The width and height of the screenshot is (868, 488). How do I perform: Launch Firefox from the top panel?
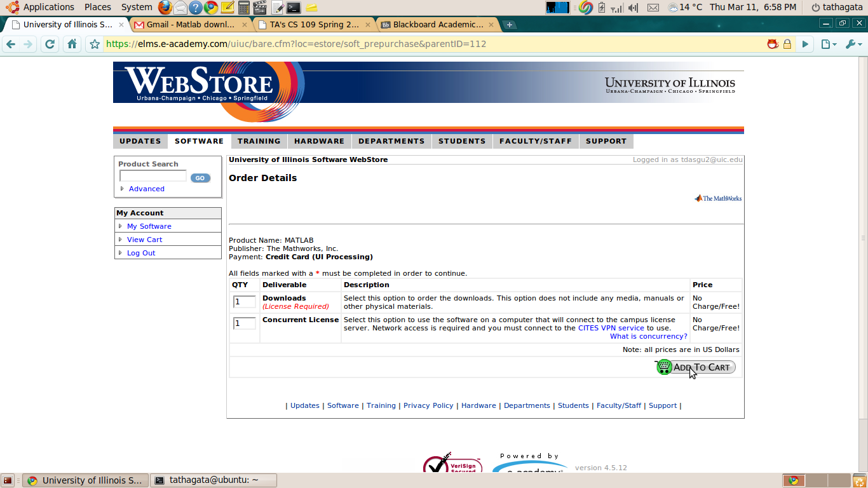165,8
